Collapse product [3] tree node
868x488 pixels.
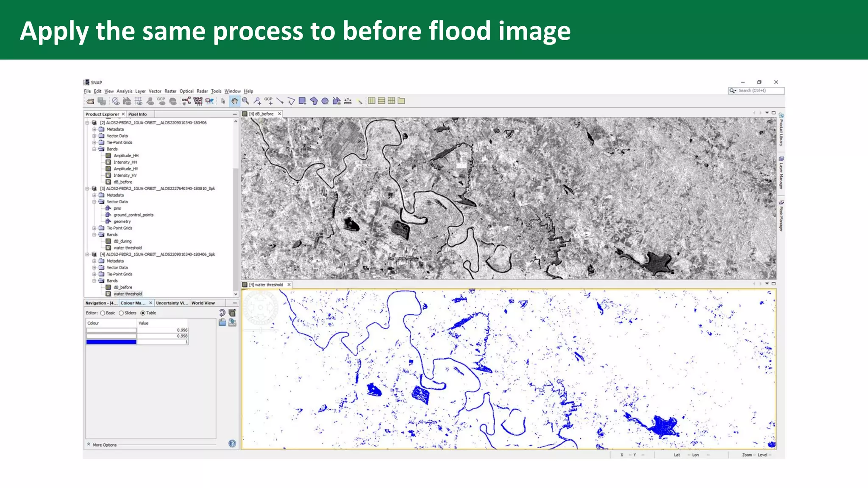click(87, 189)
